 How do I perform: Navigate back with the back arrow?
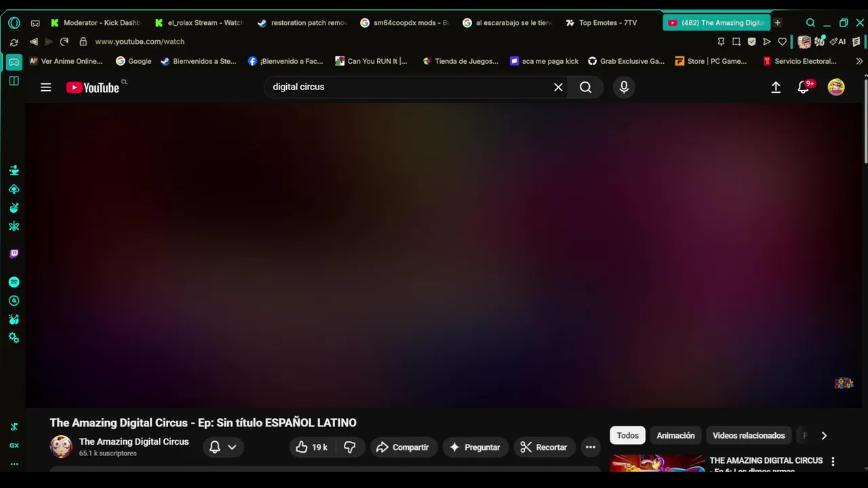click(33, 42)
